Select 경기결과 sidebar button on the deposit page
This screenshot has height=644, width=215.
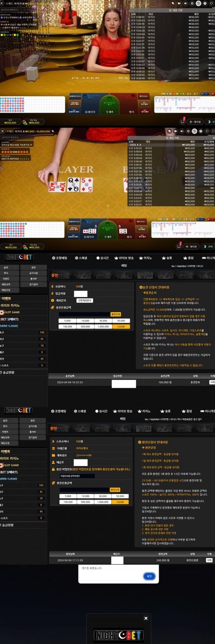pos(33,285)
